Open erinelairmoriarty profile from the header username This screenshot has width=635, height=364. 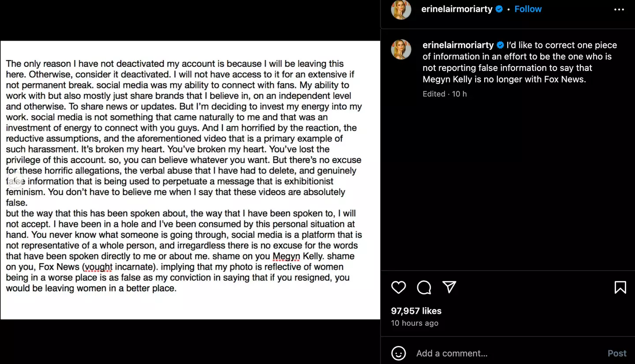(456, 9)
